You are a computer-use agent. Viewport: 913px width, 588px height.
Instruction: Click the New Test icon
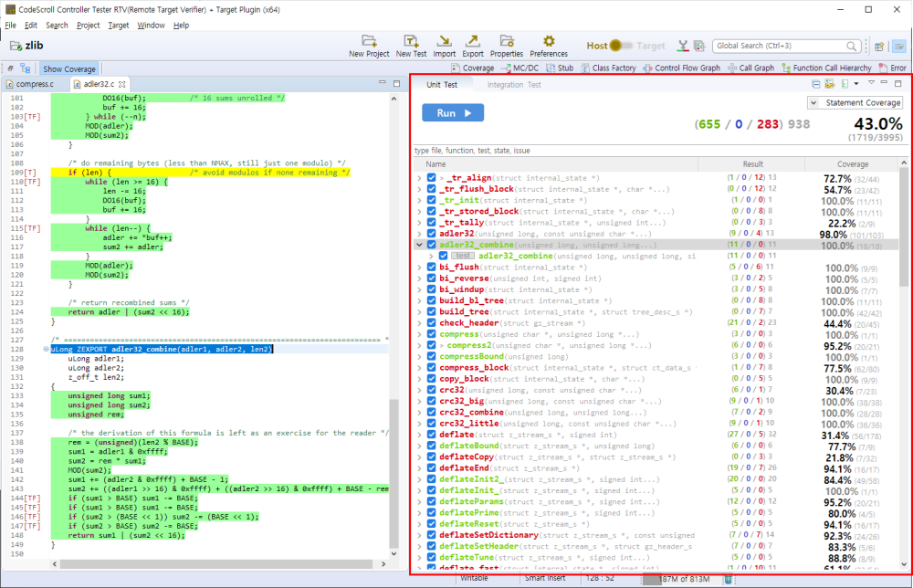411,42
